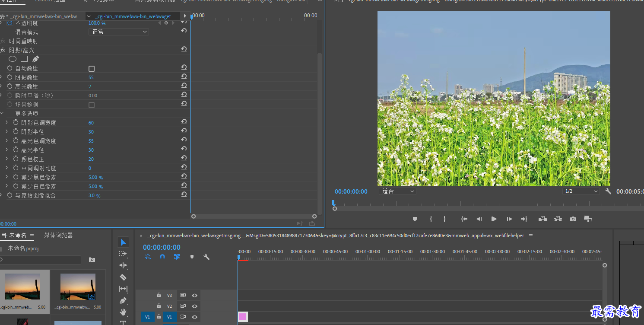Open clip selector dropdown in effect controls header
The height and width of the screenshot is (325, 644).
click(x=89, y=16)
